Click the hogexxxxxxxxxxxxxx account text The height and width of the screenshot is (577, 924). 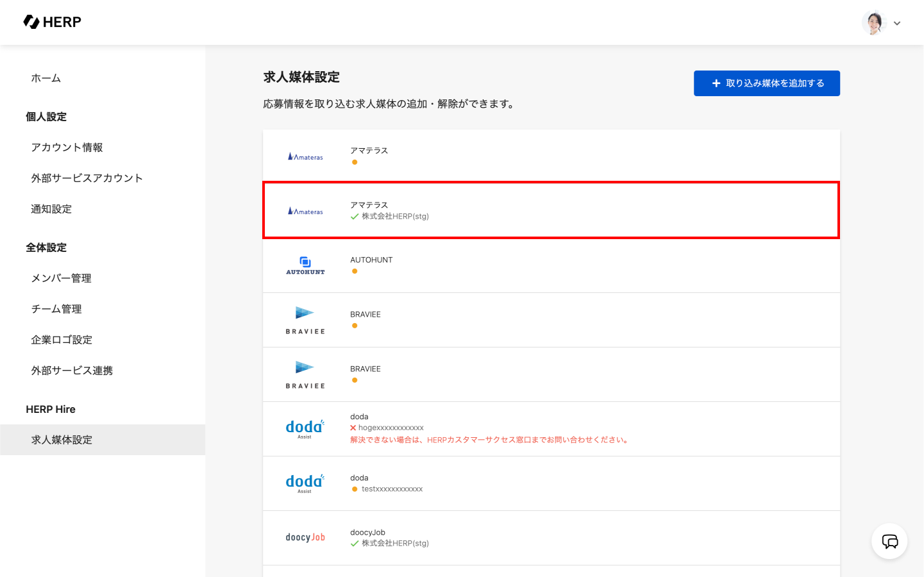(x=391, y=428)
